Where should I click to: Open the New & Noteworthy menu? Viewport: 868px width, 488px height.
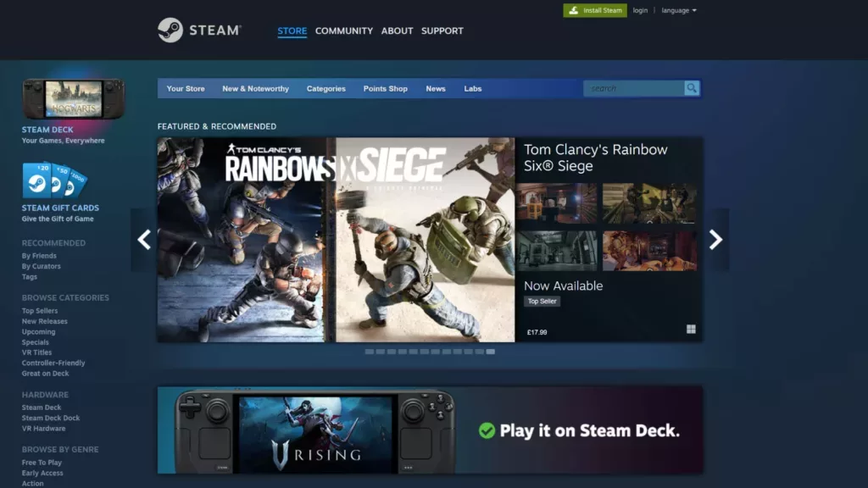255,88
